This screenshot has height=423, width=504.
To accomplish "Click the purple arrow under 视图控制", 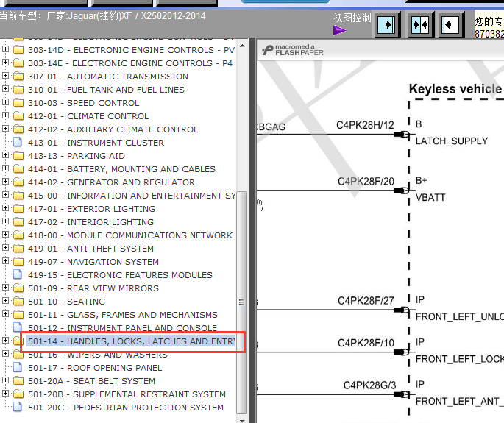I will (340, 31).
